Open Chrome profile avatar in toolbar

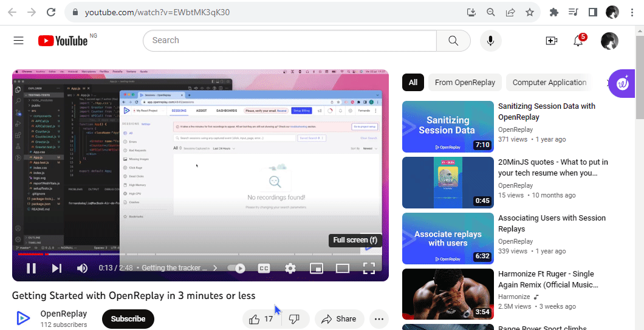(x=612, y=12)
